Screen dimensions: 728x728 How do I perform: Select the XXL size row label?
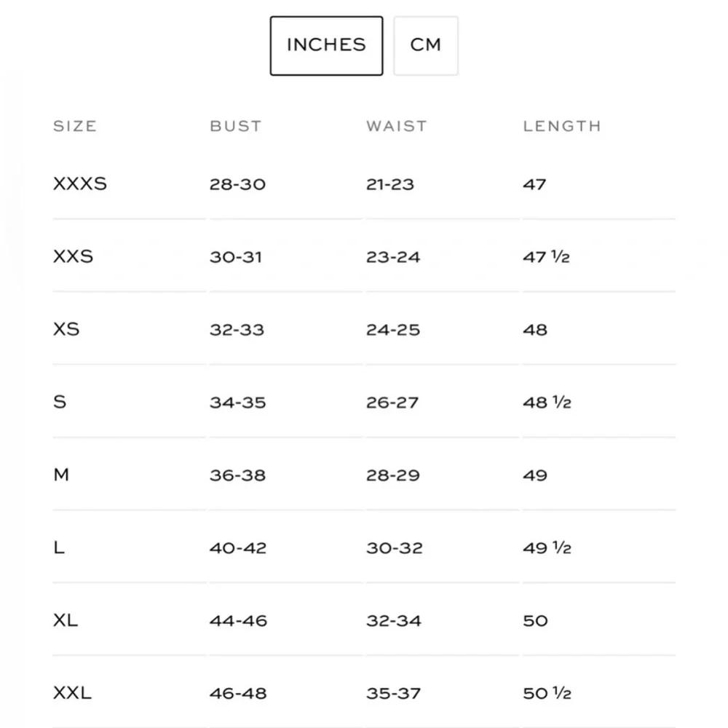click(72, 693)
